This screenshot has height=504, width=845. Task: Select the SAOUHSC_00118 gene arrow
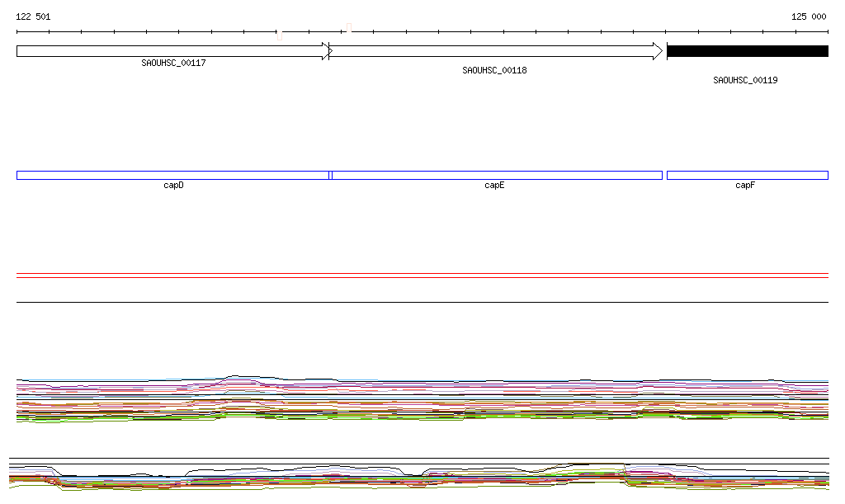[x=493, y=51]
